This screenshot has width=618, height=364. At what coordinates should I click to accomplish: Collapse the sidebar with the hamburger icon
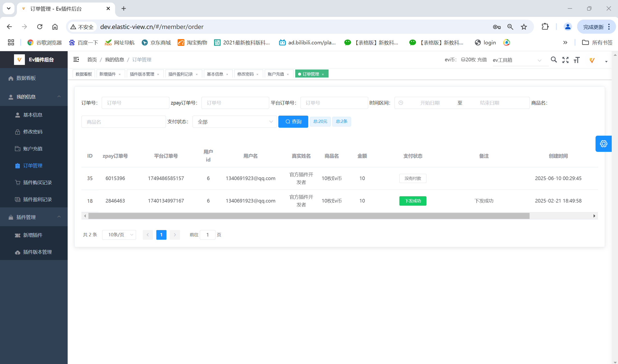coord(76,59)
